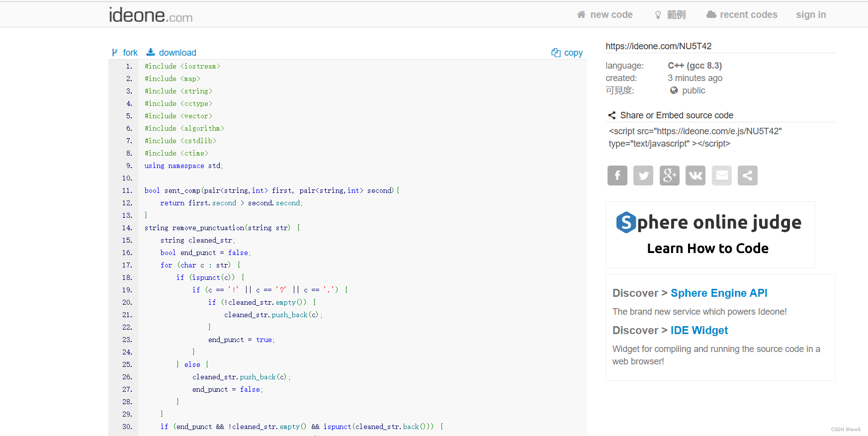Click line 16 'bool end_punct = false;'
The width and height of the screenshot is (868, 436).
[205, 253]
